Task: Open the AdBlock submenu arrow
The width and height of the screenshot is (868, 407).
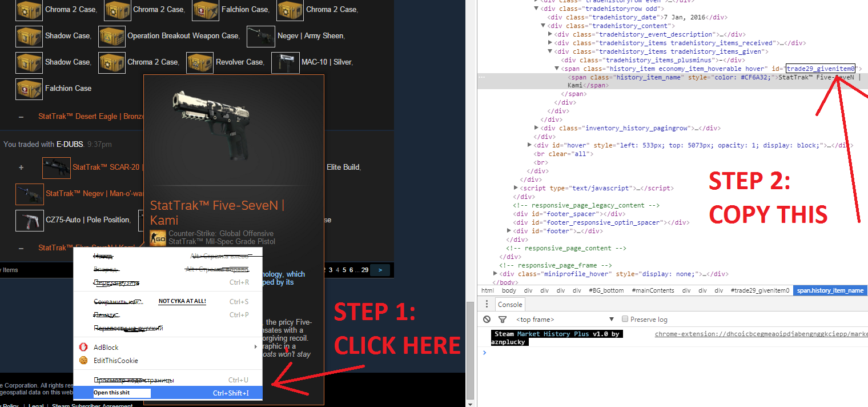Action: coord(255,347)
